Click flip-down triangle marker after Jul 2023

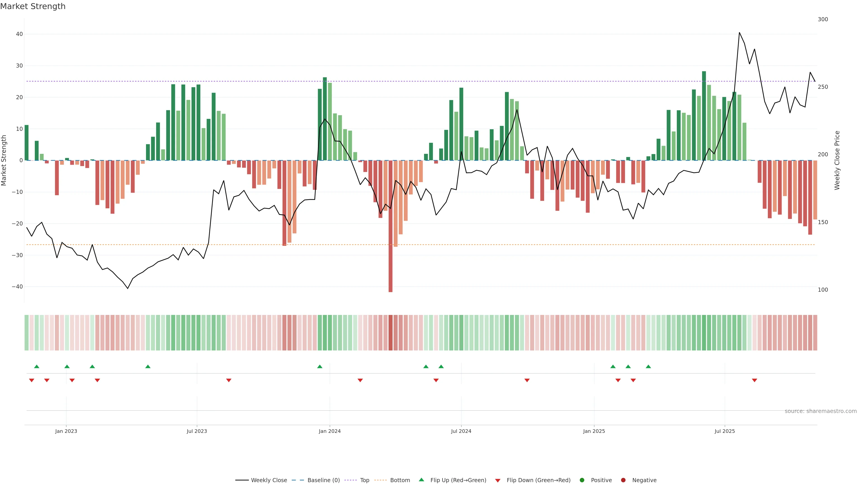pos(229,380)
